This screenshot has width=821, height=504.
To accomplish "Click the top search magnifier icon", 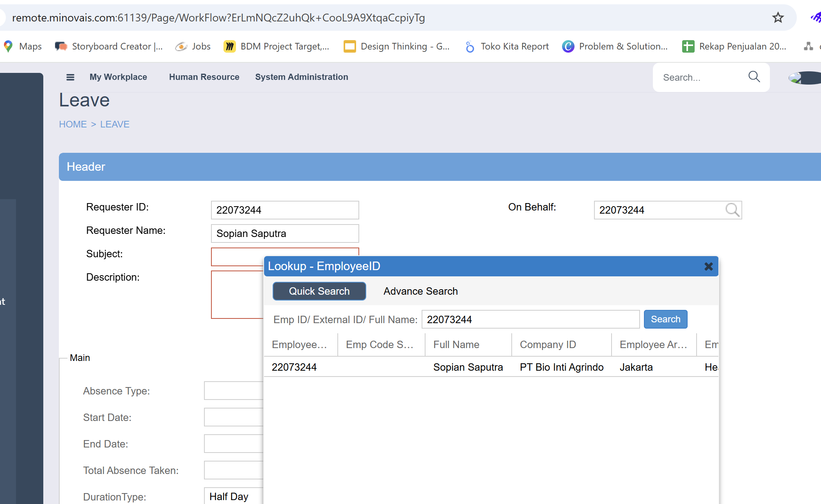I will (754, 77).
